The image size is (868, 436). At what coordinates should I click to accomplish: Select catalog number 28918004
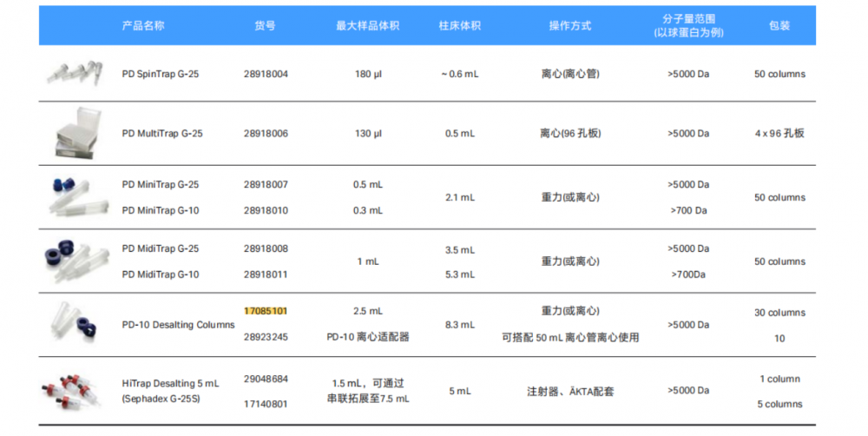tap(266, 75)
